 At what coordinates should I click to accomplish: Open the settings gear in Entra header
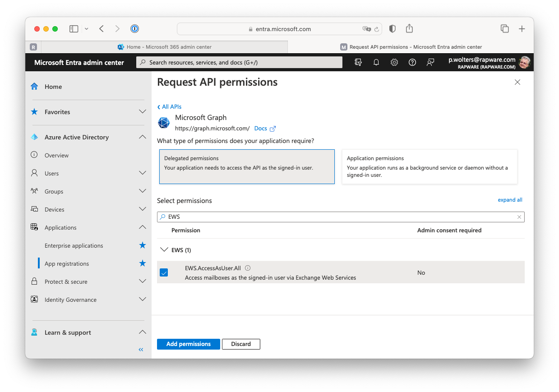tap(394, 62)
